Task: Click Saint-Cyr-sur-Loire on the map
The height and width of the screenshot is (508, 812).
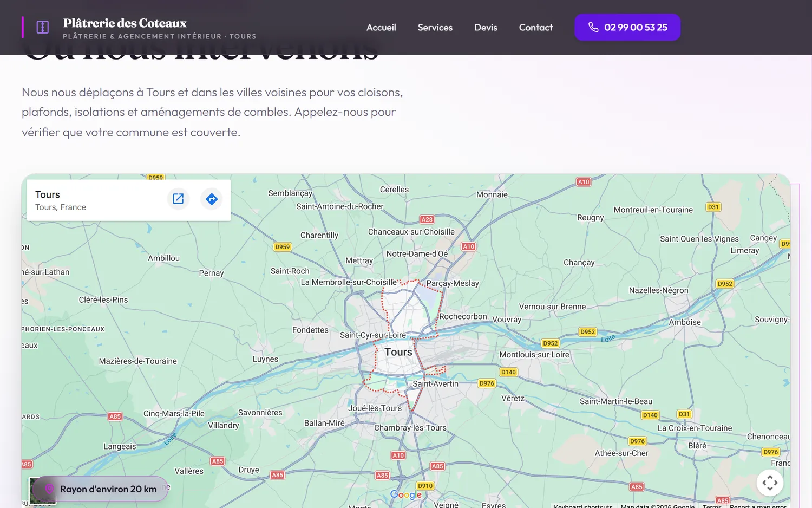Action: 373,335
